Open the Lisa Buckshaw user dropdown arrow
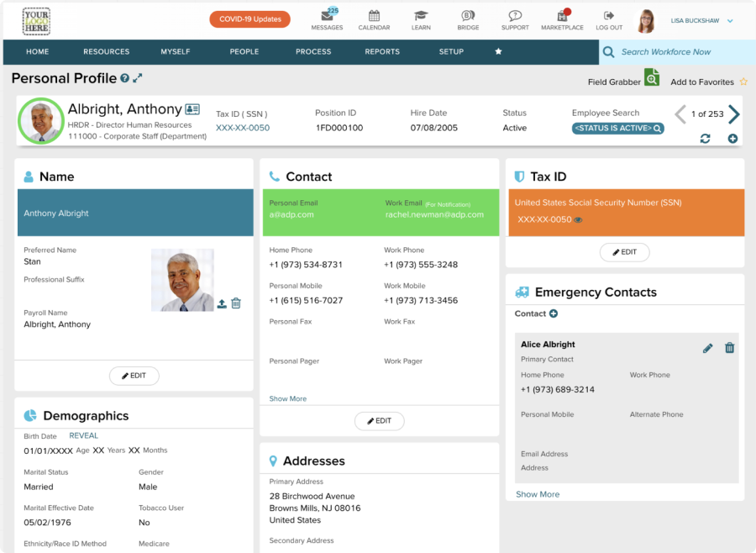Image resolution: width=756 pixels, height=553 pixels. pyautogui.click(x=730, y=21)
